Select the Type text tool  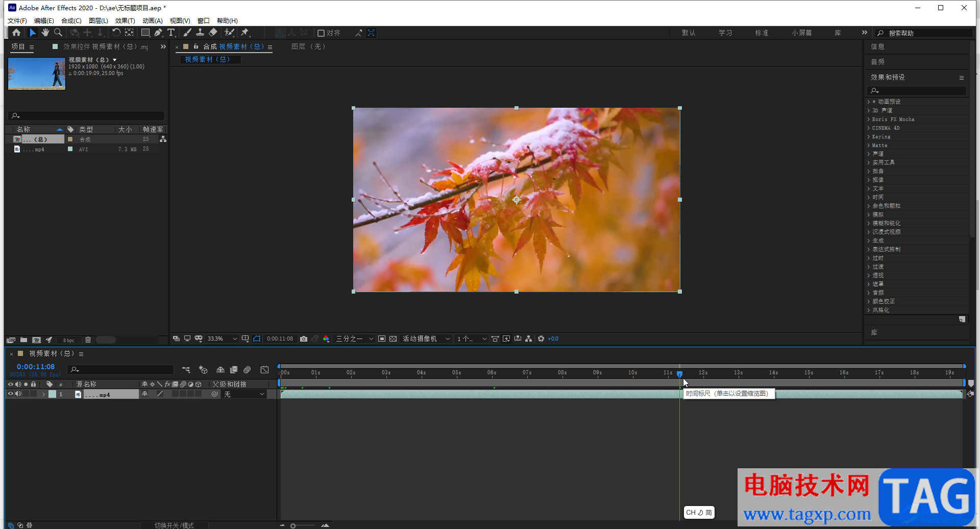click(x=171, y=33)
